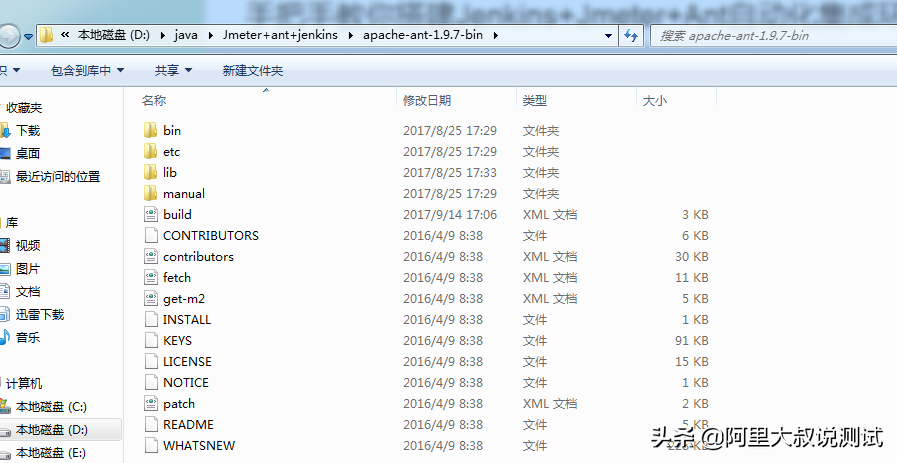Select the patch XML file icon
This screenshot has width=897, height=463.
click(151, 403)
